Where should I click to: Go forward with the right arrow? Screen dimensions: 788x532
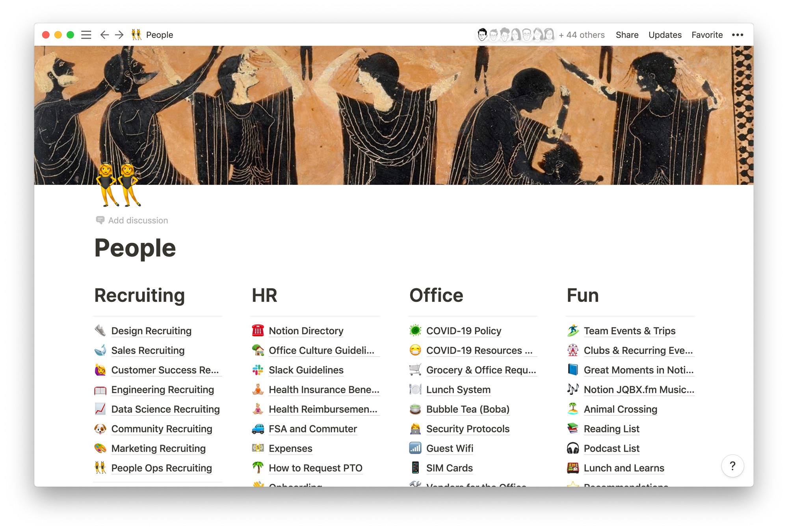pyautogui.click(x=119, y=35)
